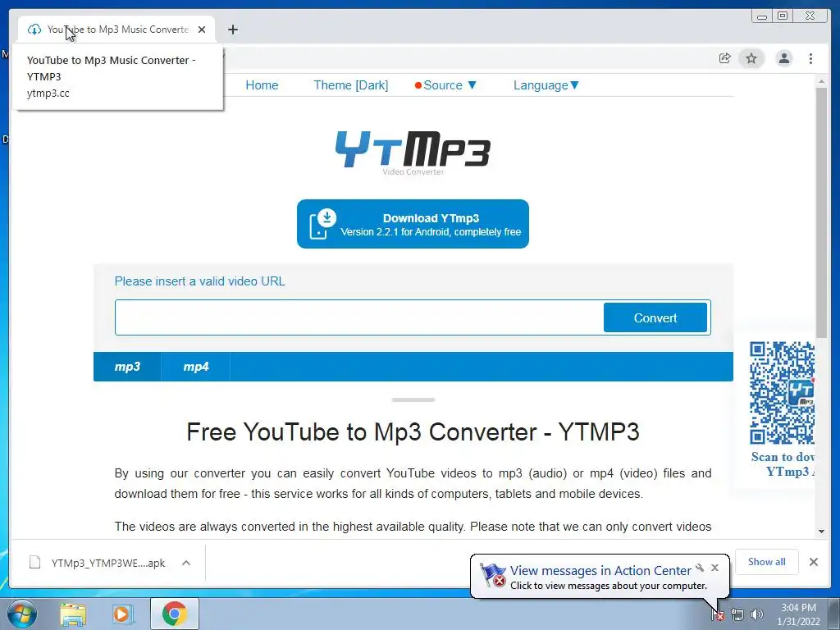
Task: Click the Convert button
Action: click(x=655, y=317)
